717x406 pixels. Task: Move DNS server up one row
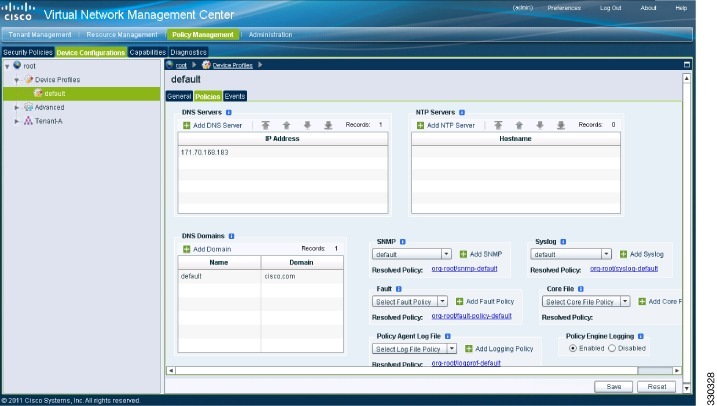287,125
